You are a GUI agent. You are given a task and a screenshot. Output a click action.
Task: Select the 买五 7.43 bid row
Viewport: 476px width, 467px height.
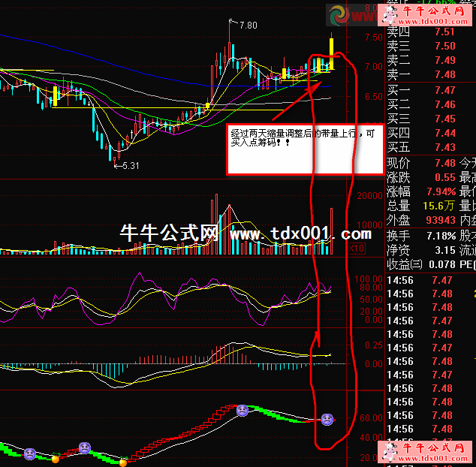pyautogui.click(x=421, y=148)
